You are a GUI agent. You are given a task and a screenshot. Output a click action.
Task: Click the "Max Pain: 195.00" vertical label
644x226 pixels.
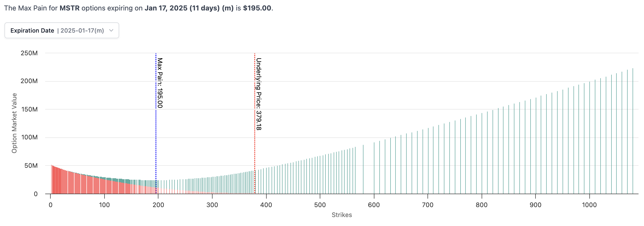(x=160, y=83)
